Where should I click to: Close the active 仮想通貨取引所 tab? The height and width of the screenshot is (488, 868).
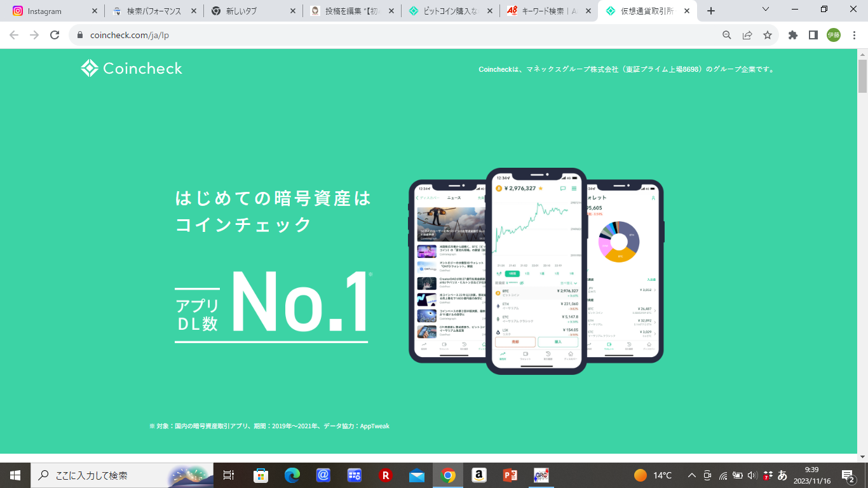click(x=687, y=11)
